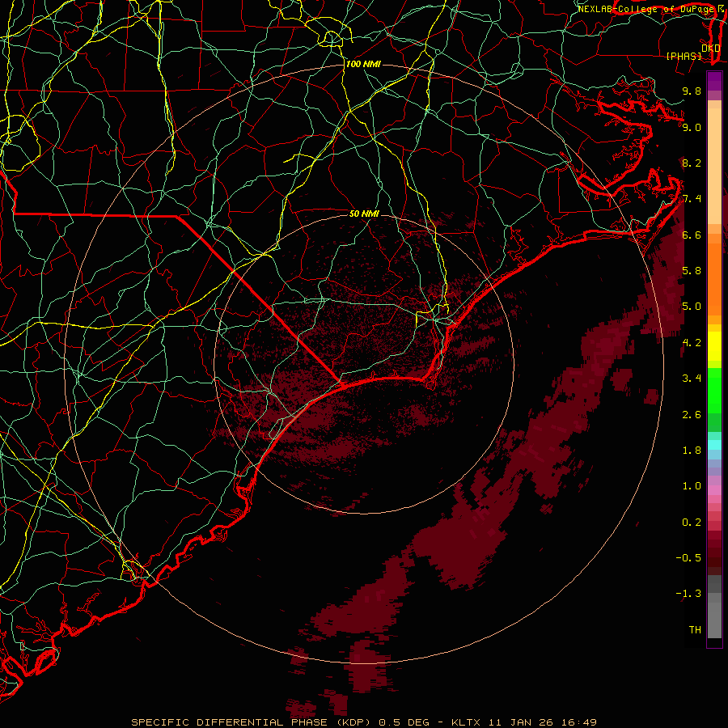728x728 pixels.
Task: Click the 6.6 value on the color scale
Action: coord(692,235)
